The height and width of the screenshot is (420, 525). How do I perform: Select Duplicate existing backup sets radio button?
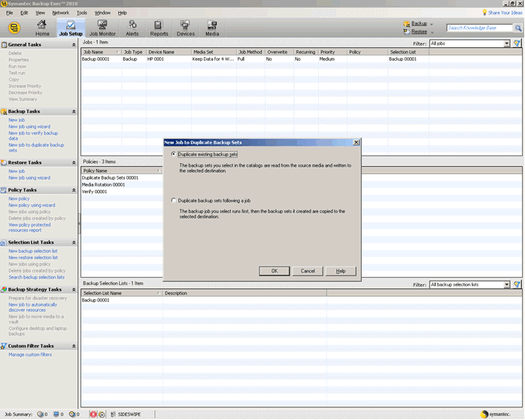point(174,154)
